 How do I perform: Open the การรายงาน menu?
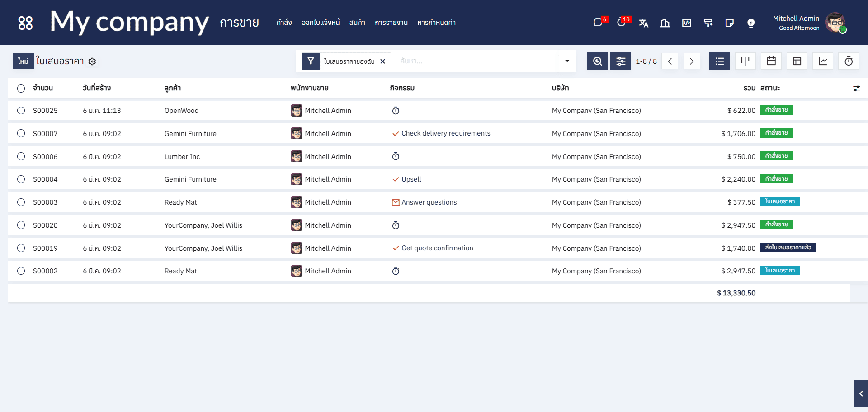click(391, 23)
